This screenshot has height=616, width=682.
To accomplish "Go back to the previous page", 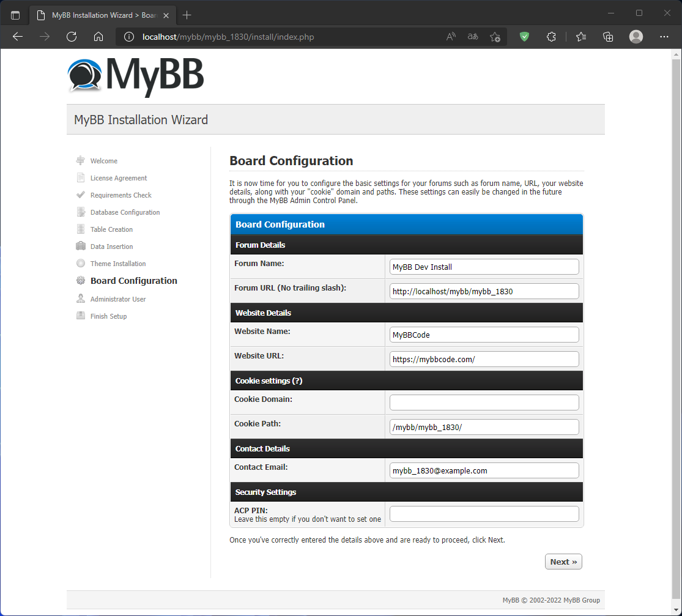I will pos(18,37).
